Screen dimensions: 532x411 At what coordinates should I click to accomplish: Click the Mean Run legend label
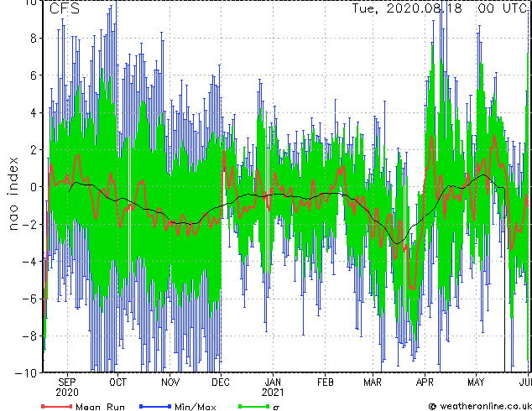(x=100, y=407)
